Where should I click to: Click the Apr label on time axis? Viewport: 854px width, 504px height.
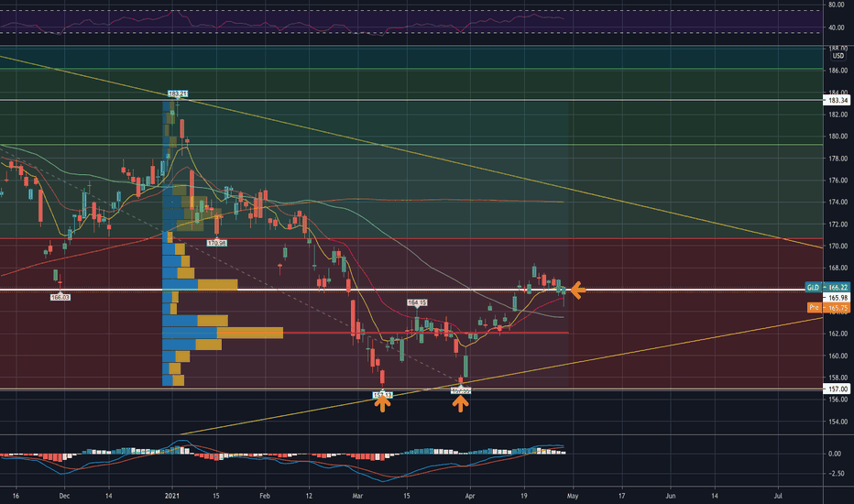coord(470,496)
